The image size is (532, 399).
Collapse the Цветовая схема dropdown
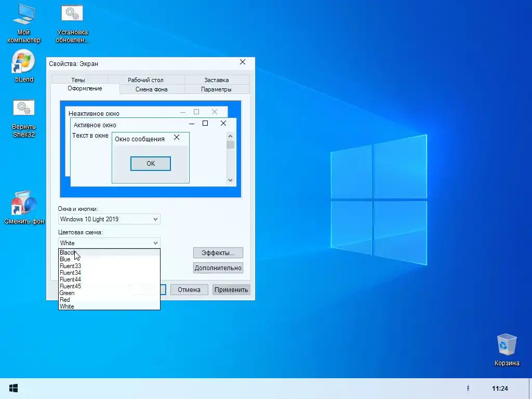(109, 243)
